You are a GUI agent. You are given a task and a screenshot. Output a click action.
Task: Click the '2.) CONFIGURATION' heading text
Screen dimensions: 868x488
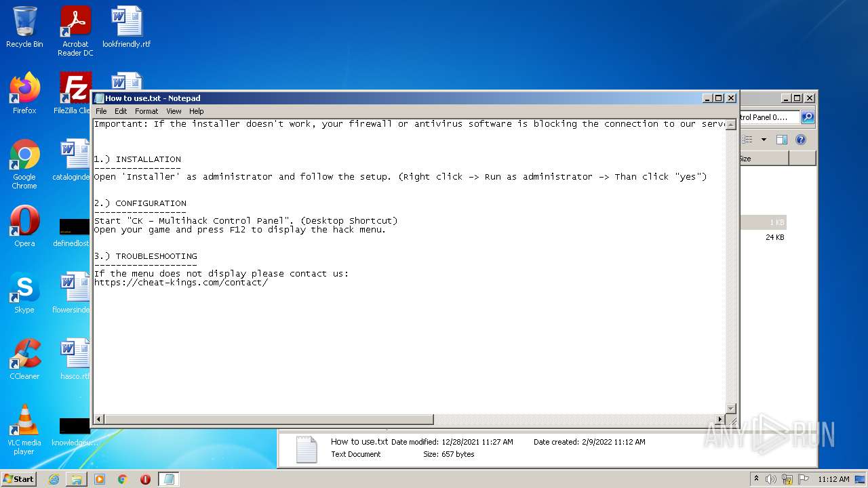[x=140, y=203]
